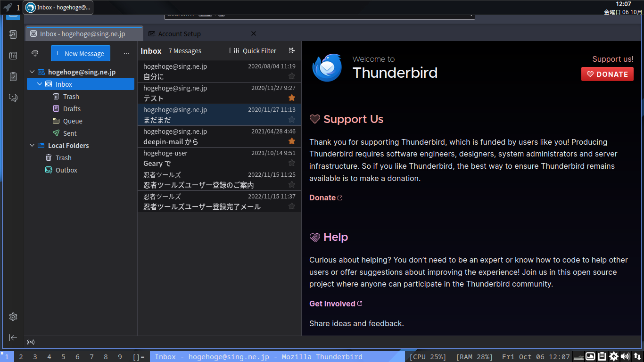644x362 pixels.
Task: Click the 7 Messages count label
Action: pyautogui.click(x=185, y=51)
